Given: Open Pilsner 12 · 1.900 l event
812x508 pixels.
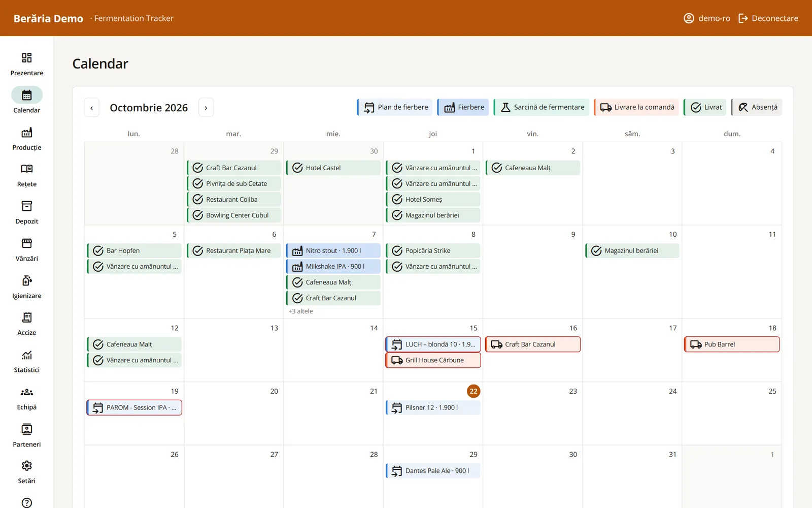Looking at the screenshot, I should pyautogui.click(x=433, y=407).
